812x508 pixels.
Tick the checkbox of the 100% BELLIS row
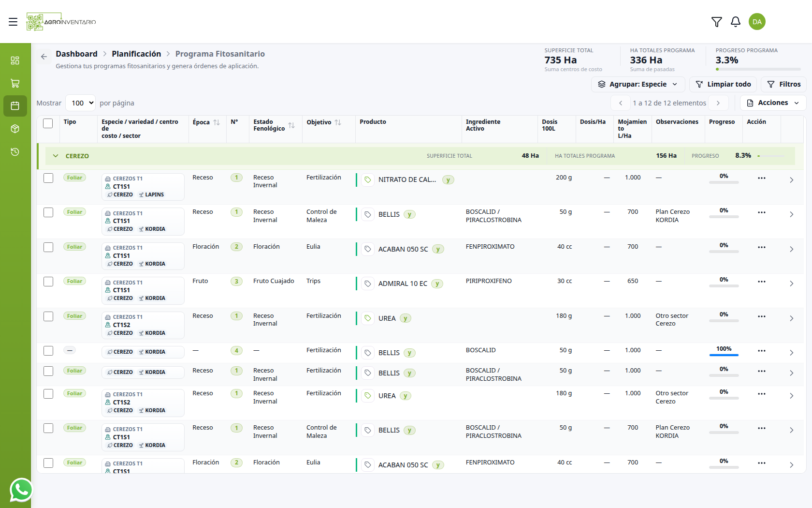point(48,351)
